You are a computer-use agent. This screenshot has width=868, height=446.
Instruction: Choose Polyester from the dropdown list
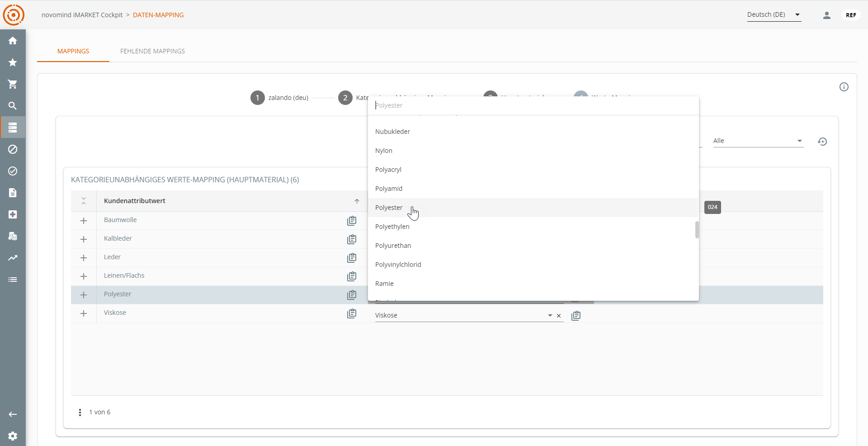(533, 208)
